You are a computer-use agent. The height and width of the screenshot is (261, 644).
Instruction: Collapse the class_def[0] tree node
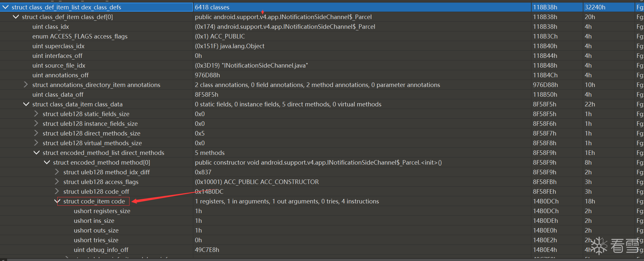(16, 17)
